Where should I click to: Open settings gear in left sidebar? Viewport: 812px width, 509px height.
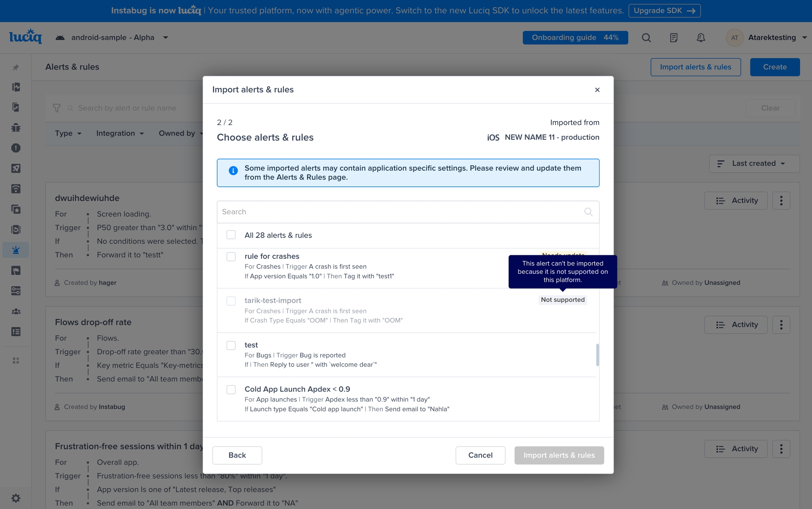click(16, 498)
